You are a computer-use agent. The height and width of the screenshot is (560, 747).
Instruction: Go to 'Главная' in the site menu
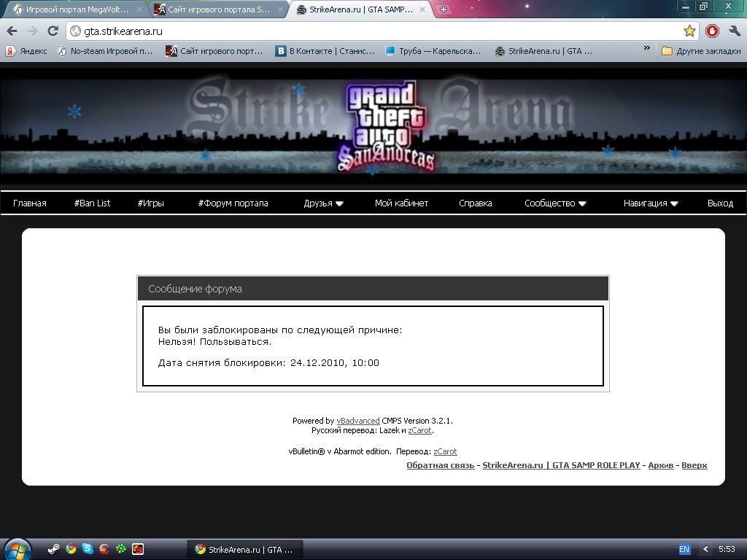(x=29, y=203)
